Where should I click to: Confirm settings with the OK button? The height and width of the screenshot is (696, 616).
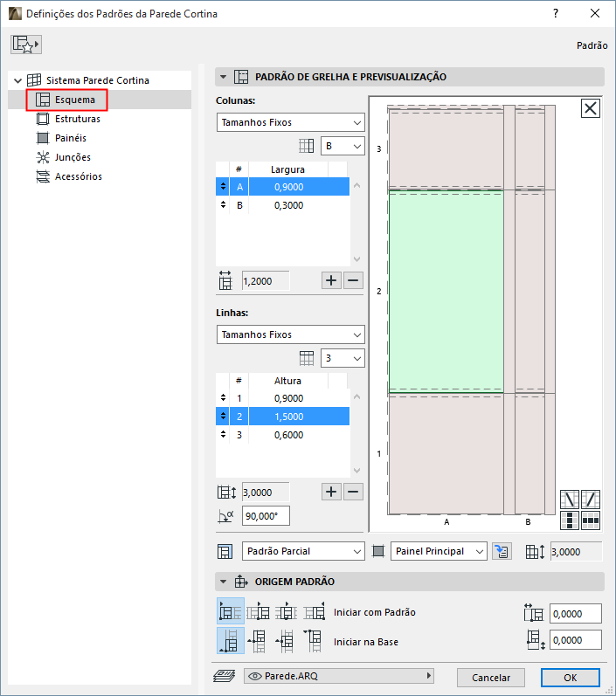tap(571, 678)
